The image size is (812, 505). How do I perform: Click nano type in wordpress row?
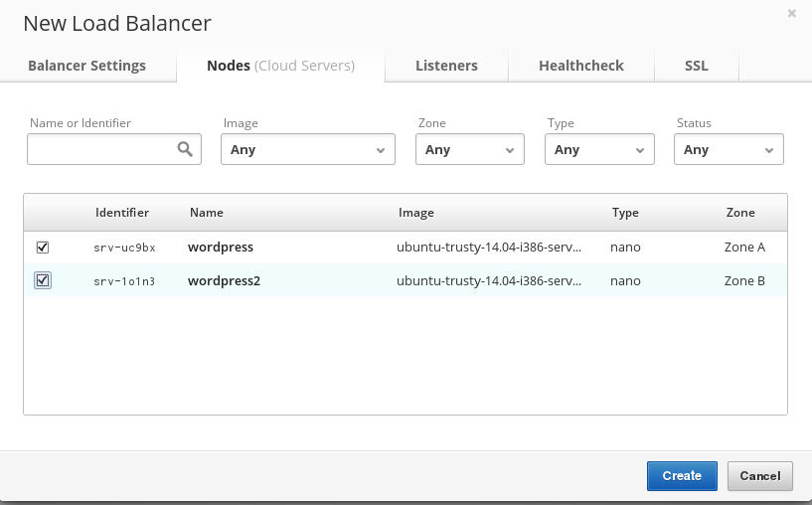coord(625,248)
